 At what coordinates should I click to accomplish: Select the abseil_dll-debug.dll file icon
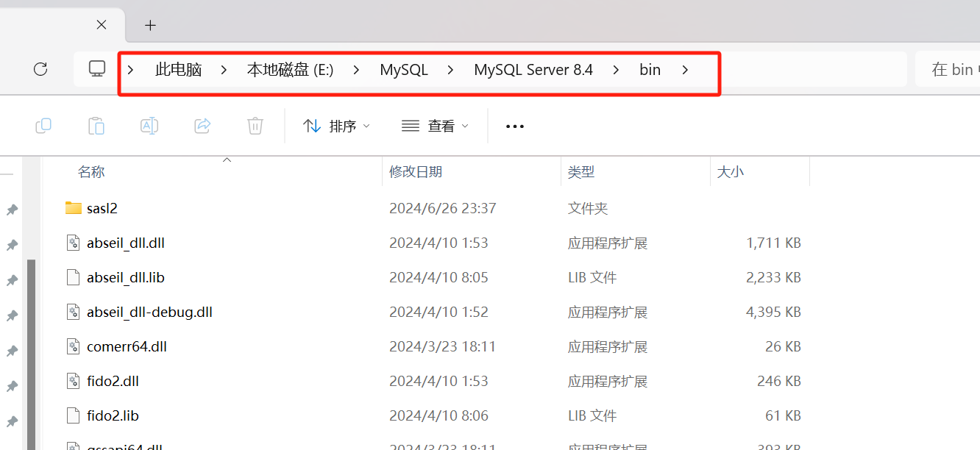(73, 312)
